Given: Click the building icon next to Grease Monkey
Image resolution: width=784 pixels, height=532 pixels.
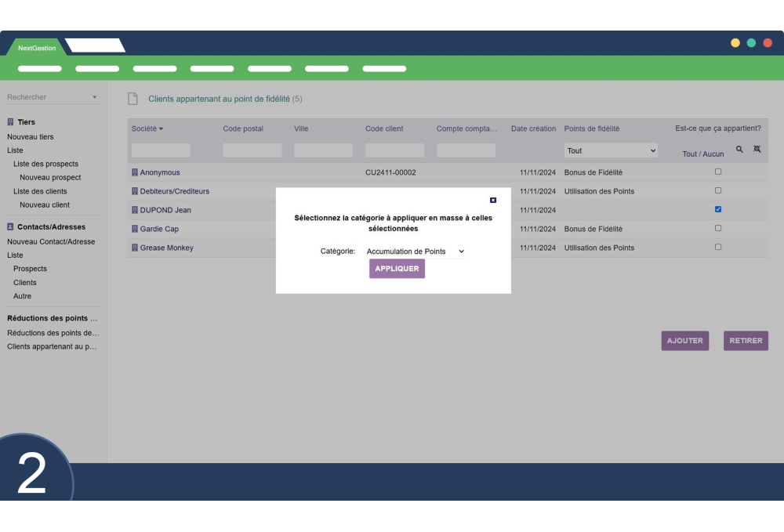Looking at the screenshot, I should click(135, 248).
